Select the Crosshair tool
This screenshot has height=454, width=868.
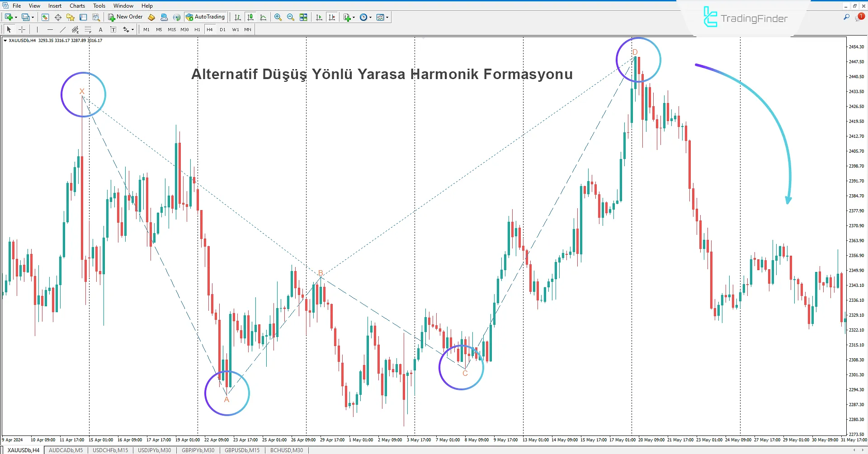(22, 29)
